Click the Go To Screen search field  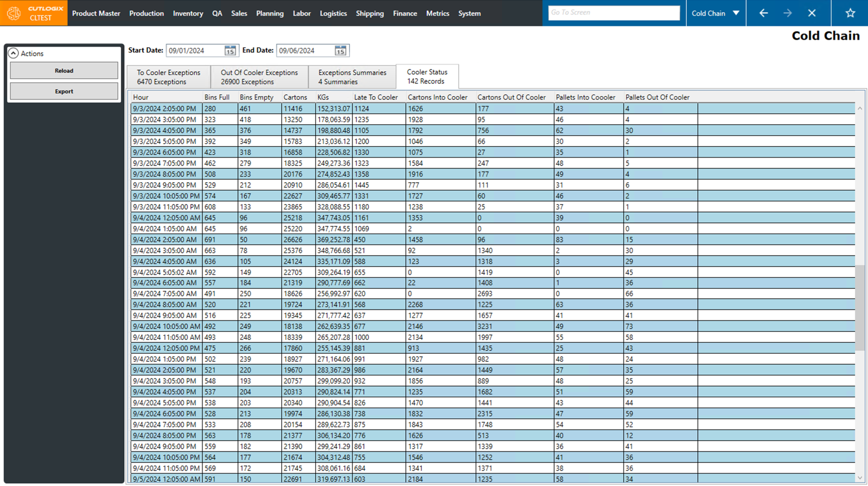click(613, 13)
